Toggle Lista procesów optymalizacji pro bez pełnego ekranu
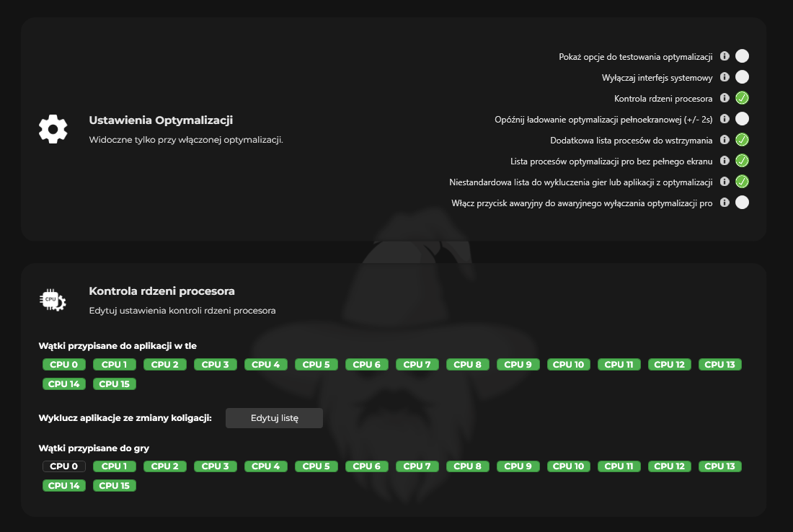The height and width of the screenshot is (532, 793). [742, 161]
